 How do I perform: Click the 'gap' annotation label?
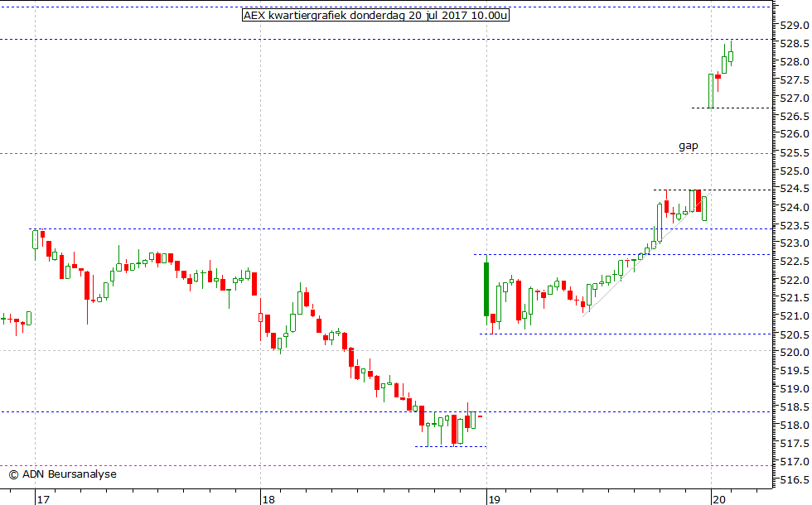point(689,146)
